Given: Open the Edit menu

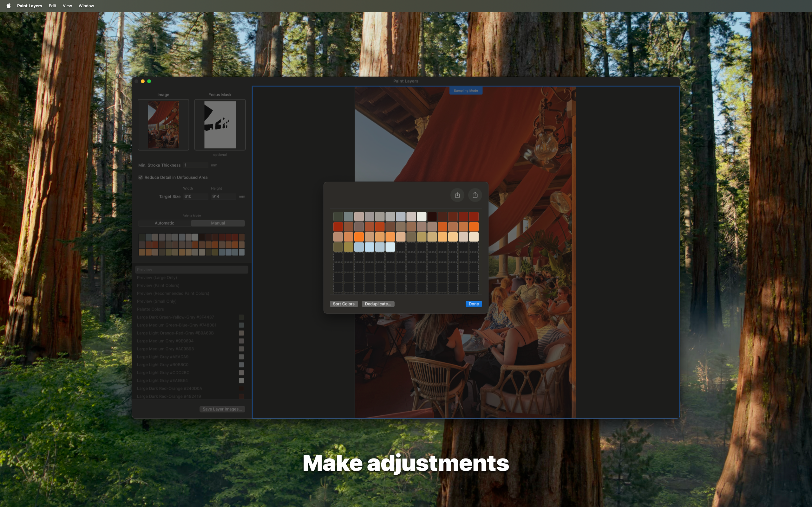Looking at the screenshot, I should click(52, 5).
